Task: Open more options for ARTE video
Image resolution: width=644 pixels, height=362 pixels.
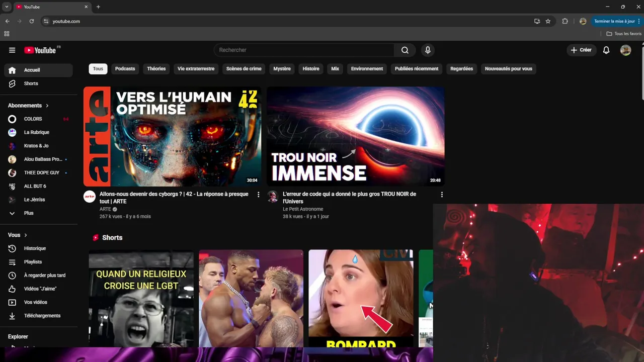Action: (x=259, y=195)
